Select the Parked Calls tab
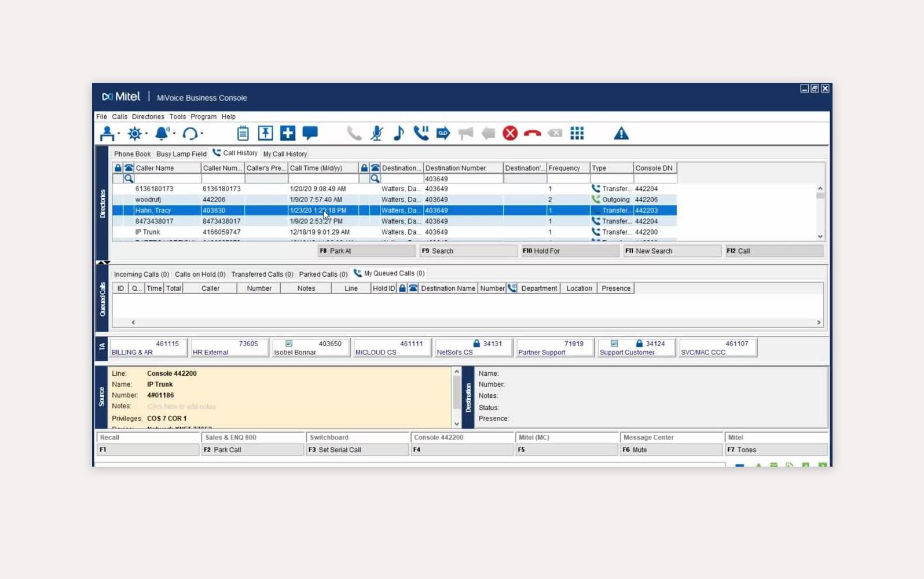The height and width of the screenshot is (579, 924). [322, 274]
